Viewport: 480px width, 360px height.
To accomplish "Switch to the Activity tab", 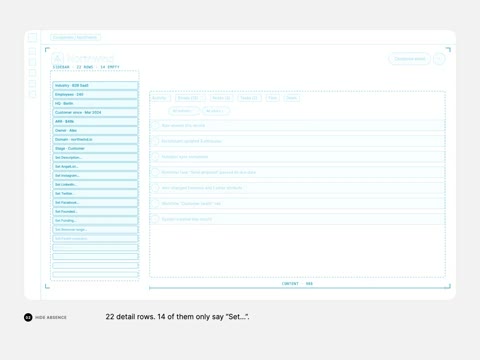I will tap(160, 98).
